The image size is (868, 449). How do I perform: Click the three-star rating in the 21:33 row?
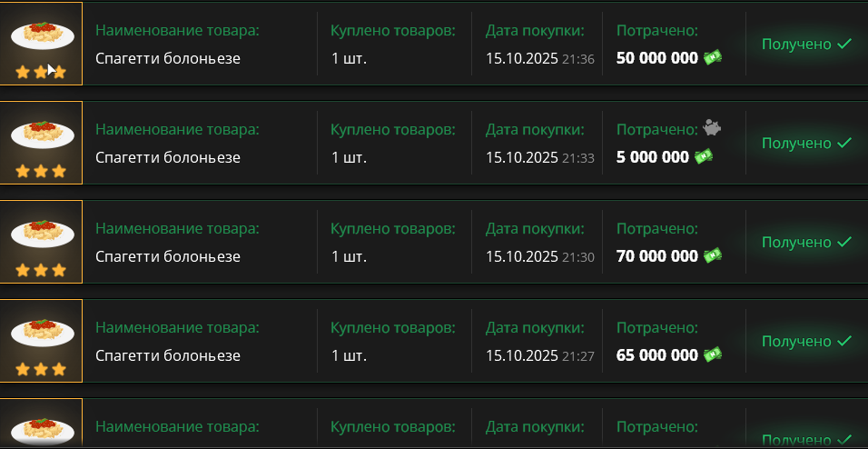[x=41, y=171]
